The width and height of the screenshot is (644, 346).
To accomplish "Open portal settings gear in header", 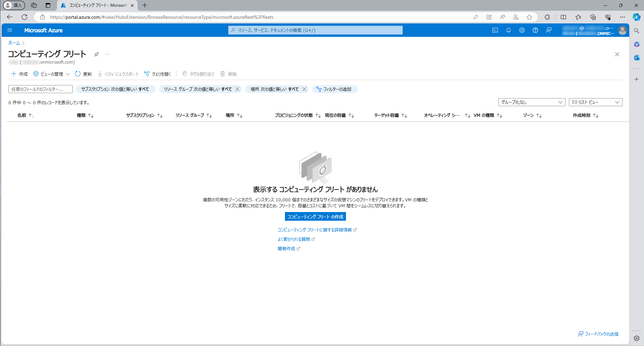I will pos(522,30).
